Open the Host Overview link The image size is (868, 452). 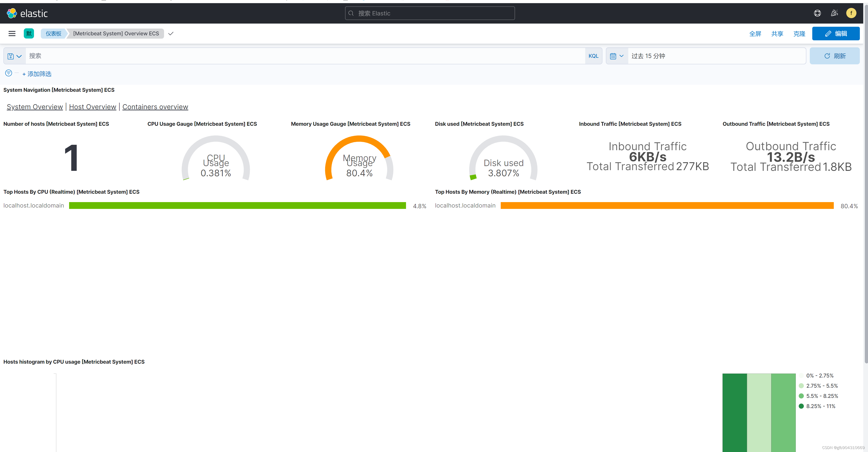(x=92, y=107)
